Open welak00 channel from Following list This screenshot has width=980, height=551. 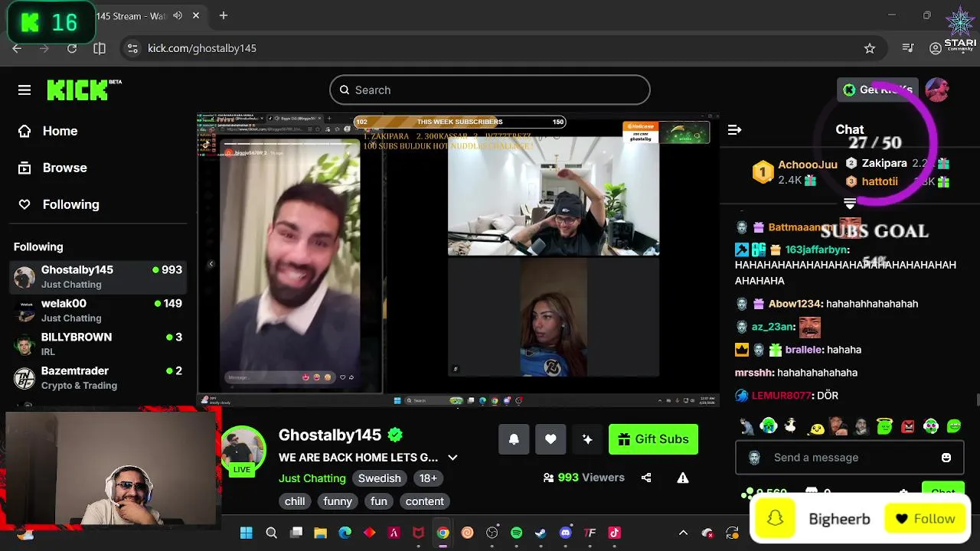click(x=98, y=311)
